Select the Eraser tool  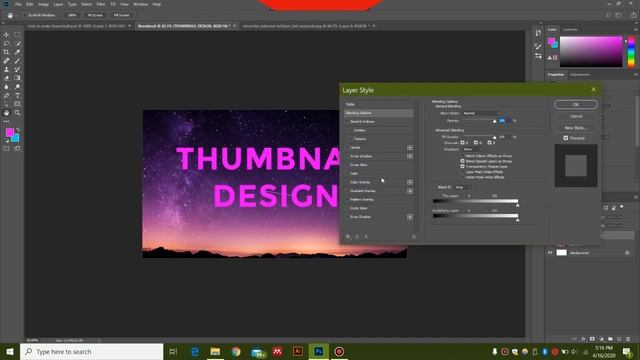pos(6,78)
